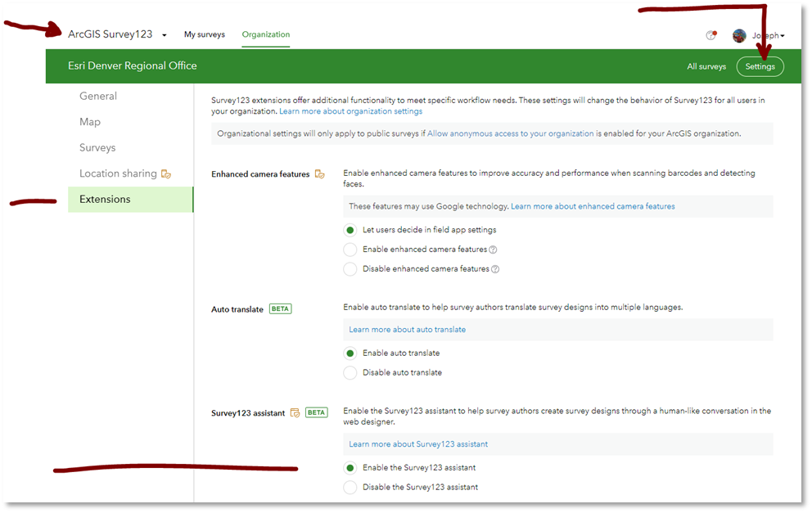Expand the ArcGIS Survey123 app dropdown arrow
This screenshot has width=812, height=513.
click(165, 35)
